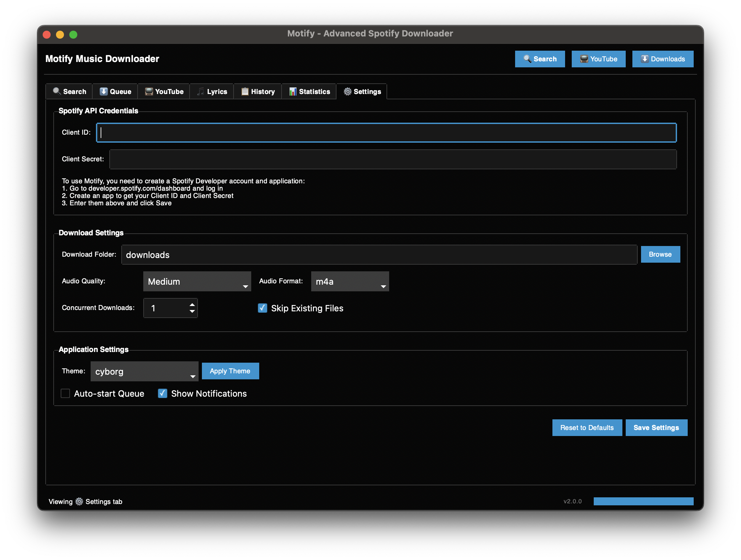
Task: Click the blue progress bar in status bar
Action: pyautogui.click(x=643, y=501)
